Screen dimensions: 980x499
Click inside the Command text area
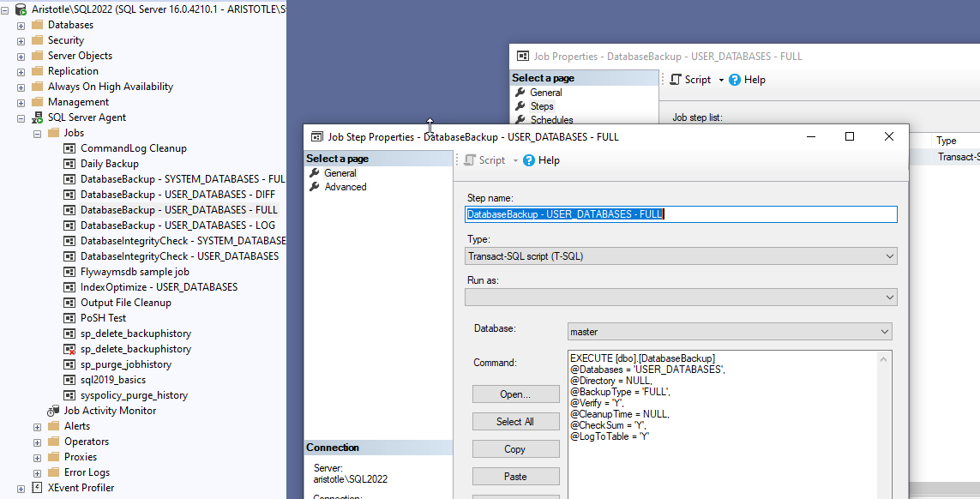722,425
